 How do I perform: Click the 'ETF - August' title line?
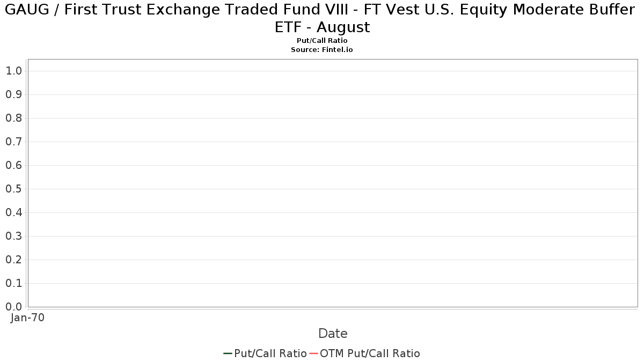(x=322, y=27)
